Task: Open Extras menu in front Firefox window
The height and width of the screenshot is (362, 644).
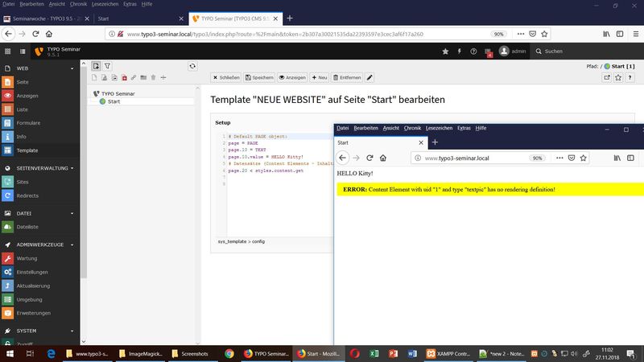Action: 464,128
